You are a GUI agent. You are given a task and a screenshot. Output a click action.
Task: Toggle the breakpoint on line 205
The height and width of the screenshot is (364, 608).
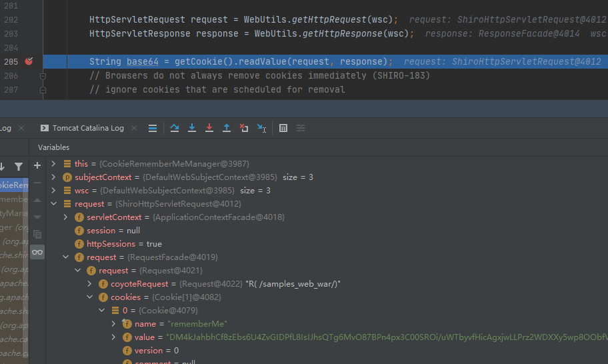pyautogui.click(x=29, y=61)
